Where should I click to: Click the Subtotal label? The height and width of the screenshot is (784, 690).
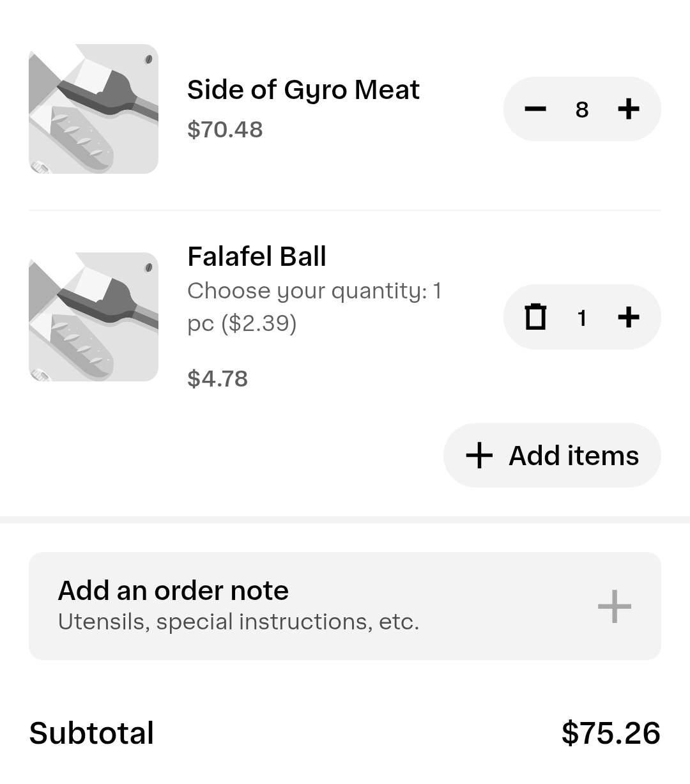click(91, 733)
